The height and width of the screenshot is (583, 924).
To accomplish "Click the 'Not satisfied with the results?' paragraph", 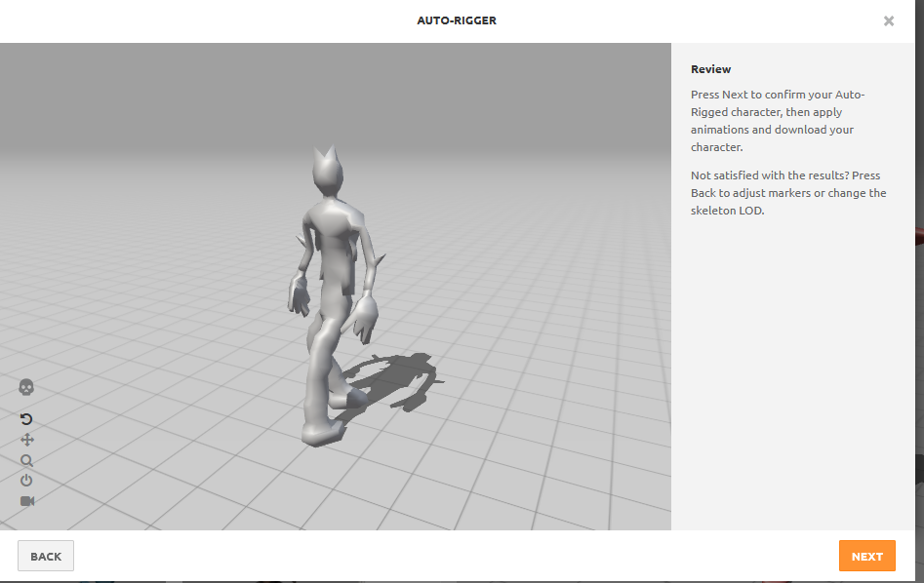I will (788, 193).
